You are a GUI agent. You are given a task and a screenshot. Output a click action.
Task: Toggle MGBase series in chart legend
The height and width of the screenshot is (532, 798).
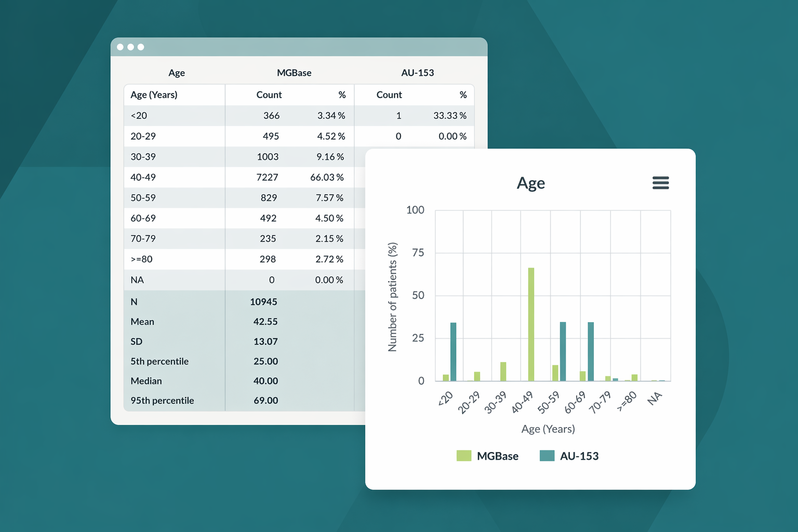(487, 456)
